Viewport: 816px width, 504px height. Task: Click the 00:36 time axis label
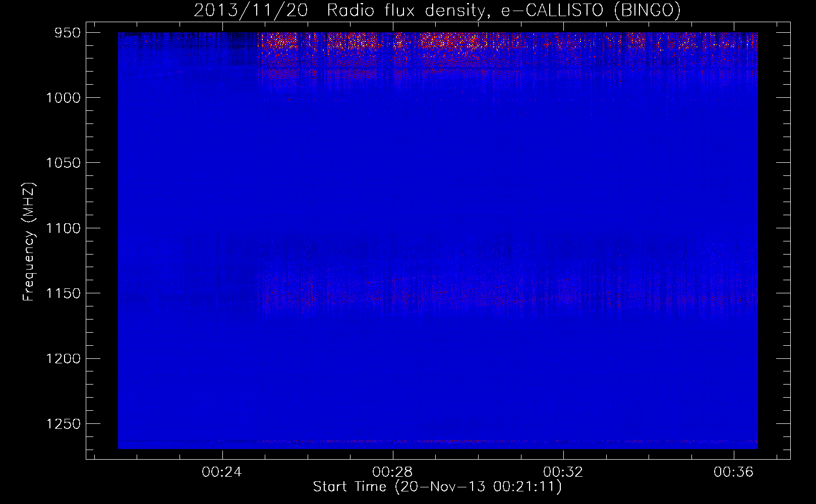pyautogui.click(x=733, y=472)
